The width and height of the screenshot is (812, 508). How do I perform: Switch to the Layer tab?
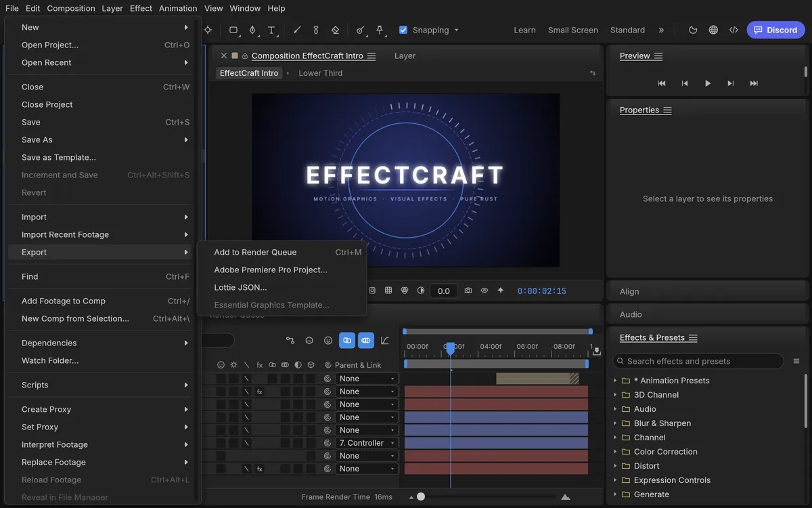(x=405, y=56)
